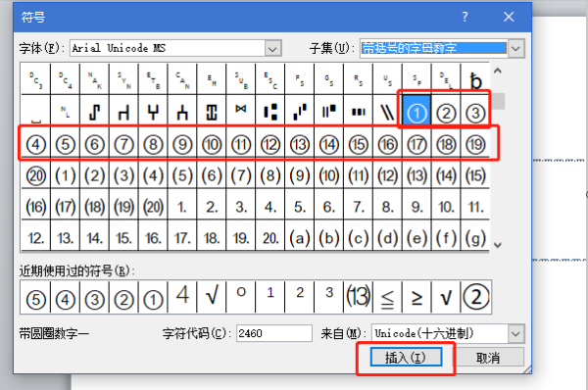Screen dimensions: 588x390
Task: Click the character code field 2460
Action: pos(273,333)
